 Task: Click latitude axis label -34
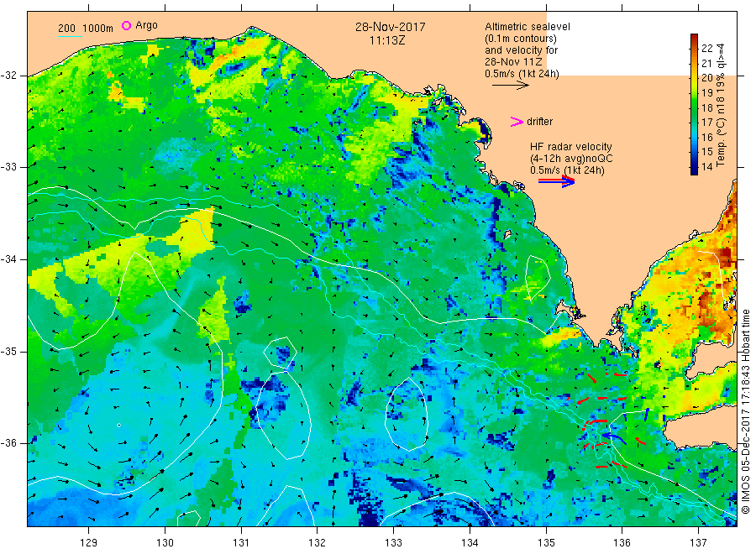point(8,259)
